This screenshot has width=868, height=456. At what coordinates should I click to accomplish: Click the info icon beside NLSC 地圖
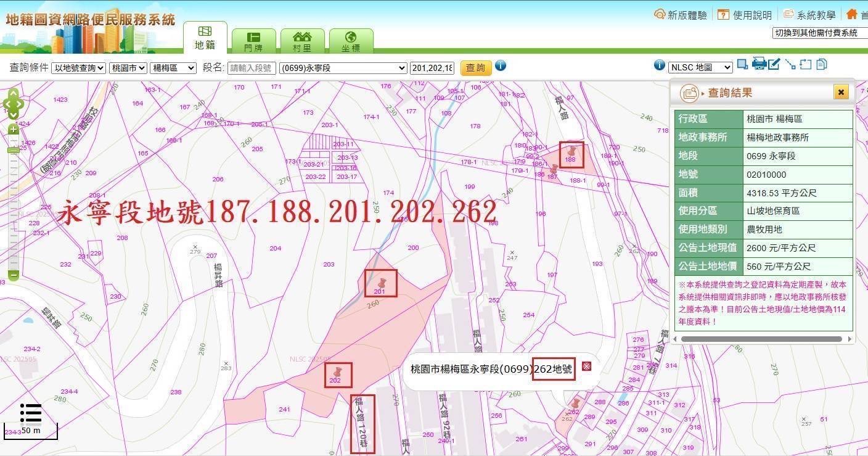659,65
